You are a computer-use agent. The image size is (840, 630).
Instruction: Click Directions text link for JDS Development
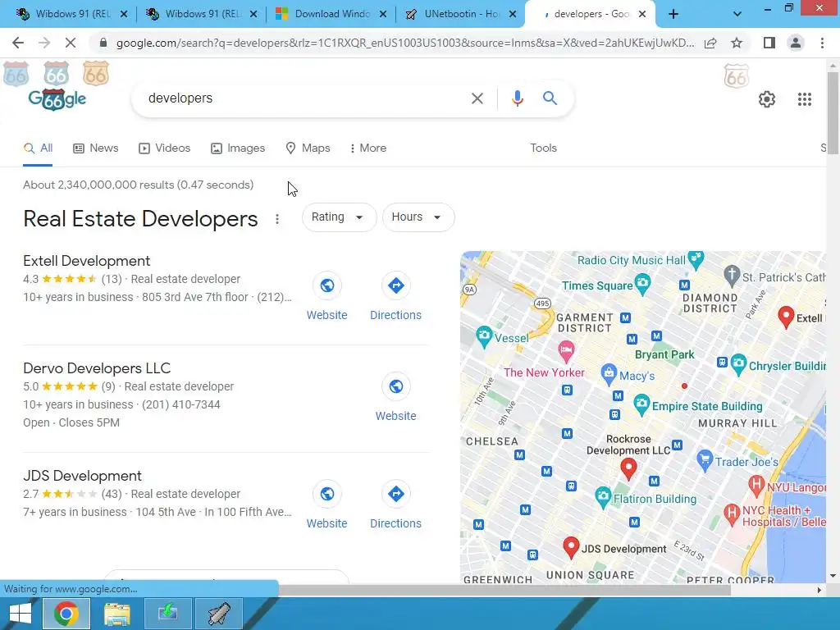[x=396, y=524]
